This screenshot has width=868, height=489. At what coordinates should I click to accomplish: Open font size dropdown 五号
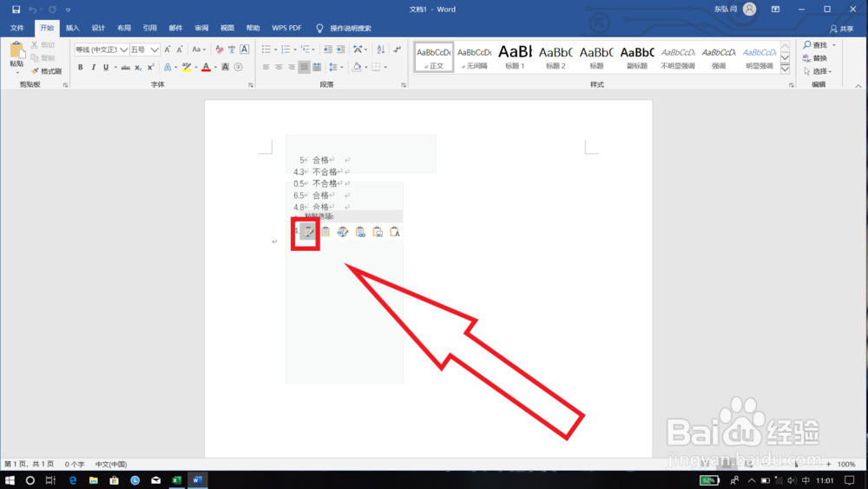click(x=155, y=50)
